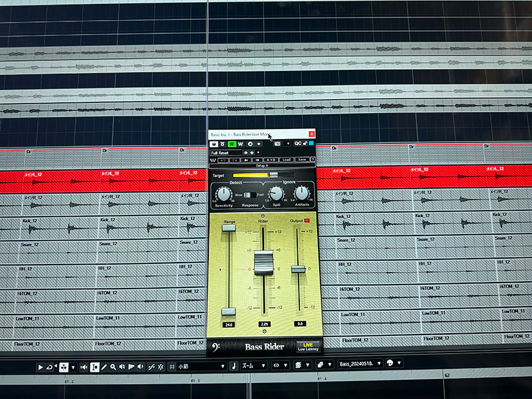Open the plugin help question-mark button
The height and width of the screenshot is (399, 532).
[313, 159]
